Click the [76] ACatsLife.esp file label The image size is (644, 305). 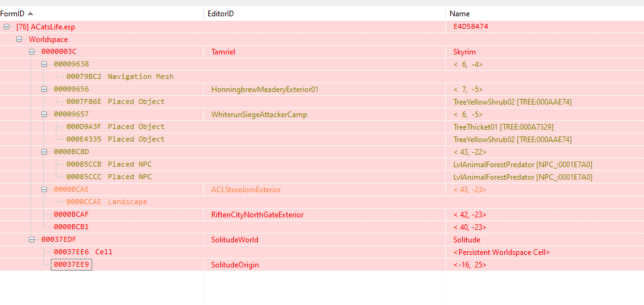pyautogui.click(x=46, y=27)
